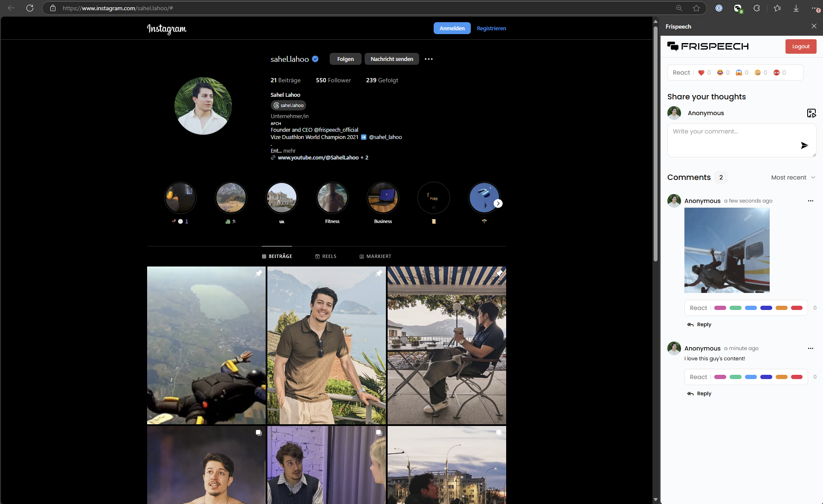The image size is (823, 504).
Task: Select green reaction on the image comment
Action: (736, 308)
